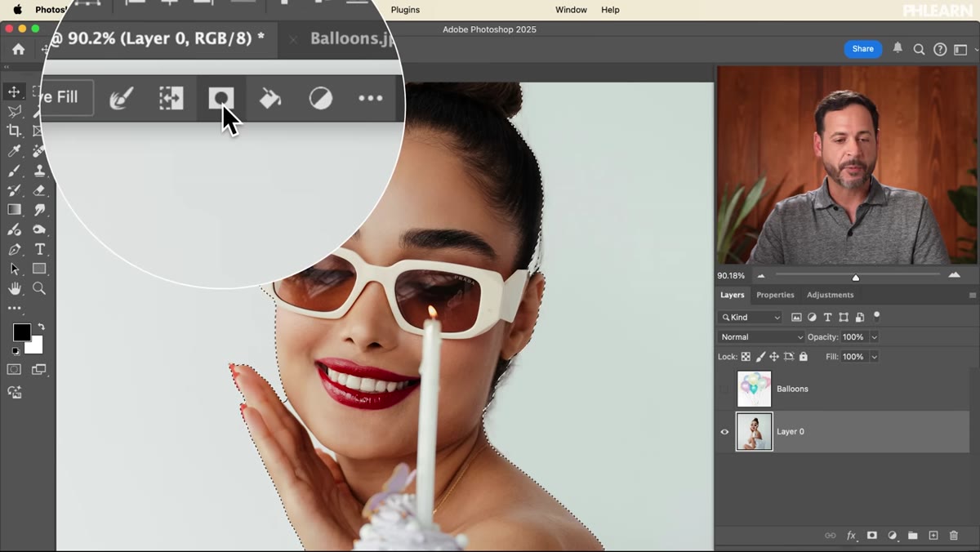Create new fill or adjustment layer
Viewport: 980px width, 552px height.
click(x=892, y=536)
